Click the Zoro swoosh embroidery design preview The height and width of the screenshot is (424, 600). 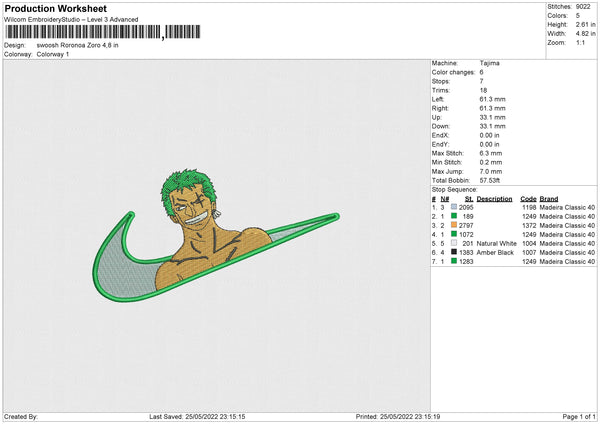point(216,235)
